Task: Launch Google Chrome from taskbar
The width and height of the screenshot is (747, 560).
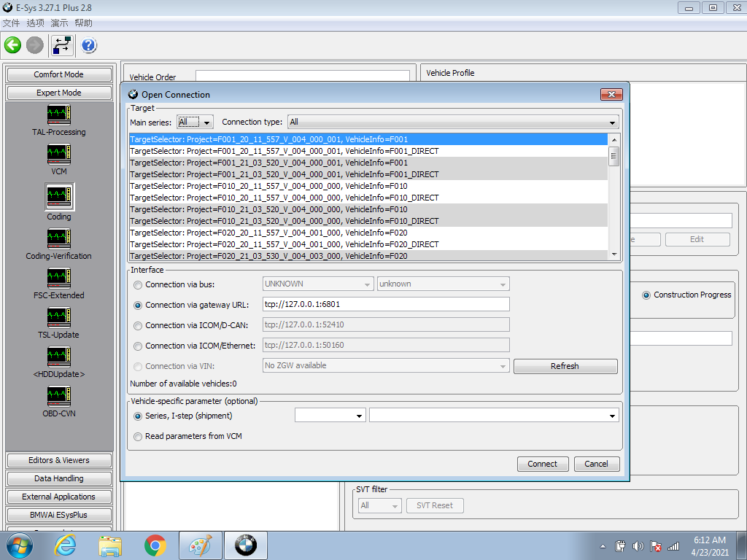Action: (x=155, y=545)
